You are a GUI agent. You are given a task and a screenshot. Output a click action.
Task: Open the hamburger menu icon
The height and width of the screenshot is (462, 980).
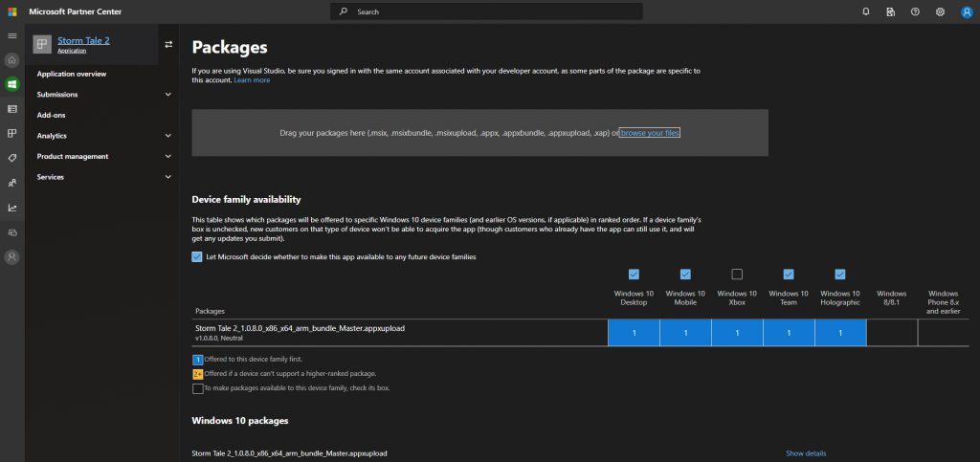(x=12, y=35)
